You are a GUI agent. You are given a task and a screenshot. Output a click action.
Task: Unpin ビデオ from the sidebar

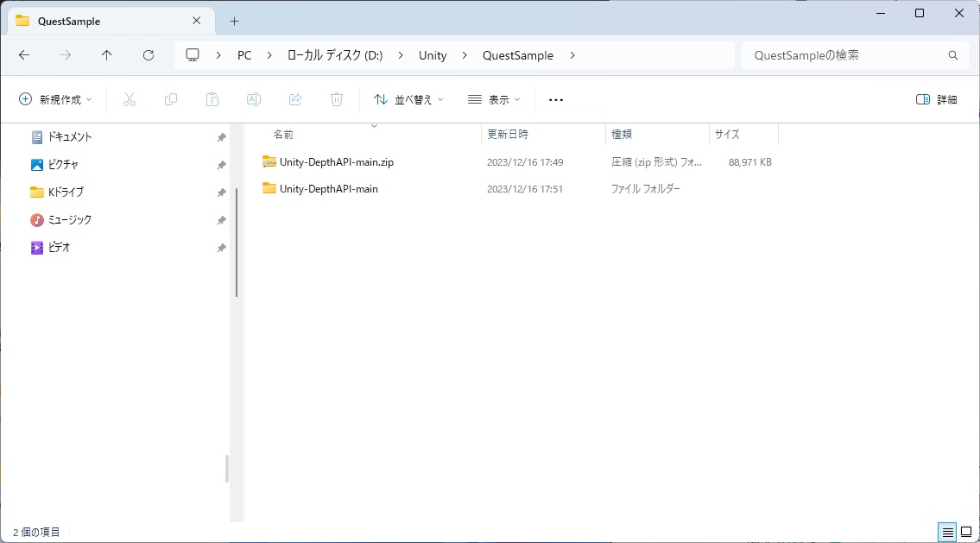pyautogui.click(x=222, y=247)
